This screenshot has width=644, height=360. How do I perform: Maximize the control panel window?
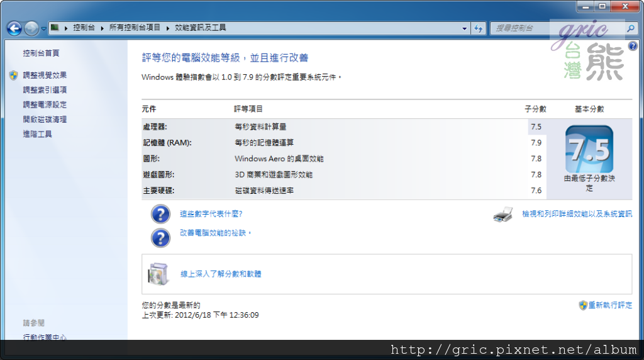pos(602,6)
